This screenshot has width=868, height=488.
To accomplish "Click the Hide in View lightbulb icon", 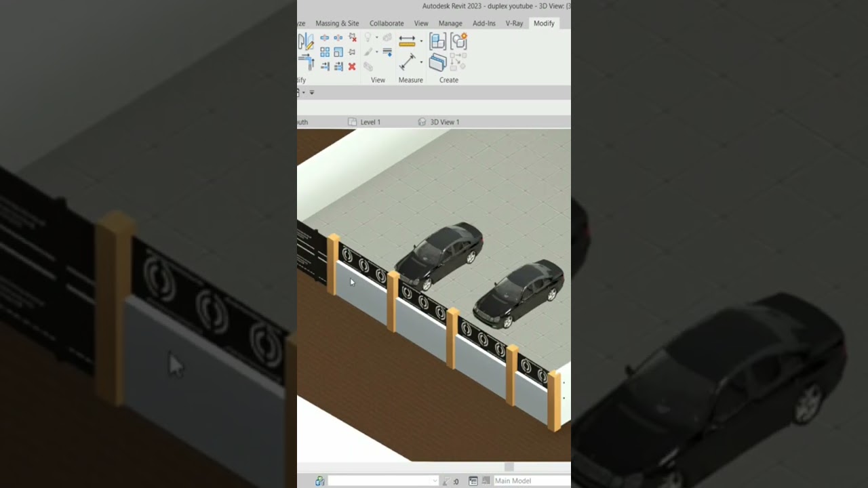I will [x=368, y=37].
